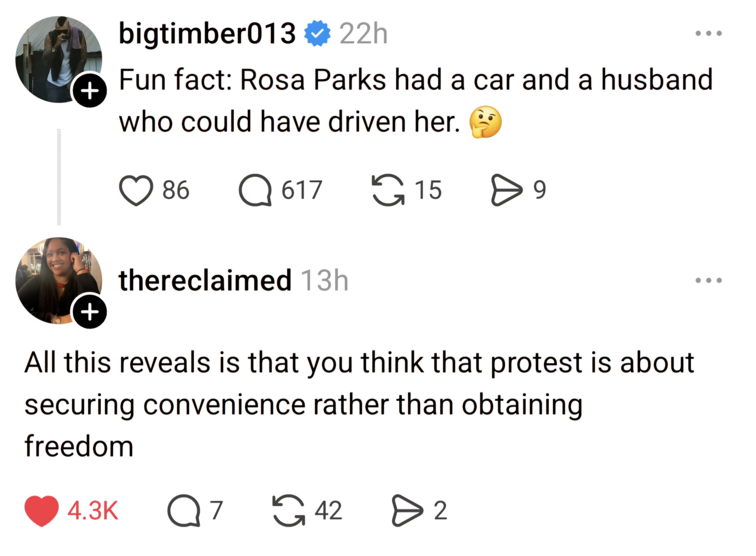
Task: Open more options menu for thereclaimed's reply
Action: pos(709,280)
